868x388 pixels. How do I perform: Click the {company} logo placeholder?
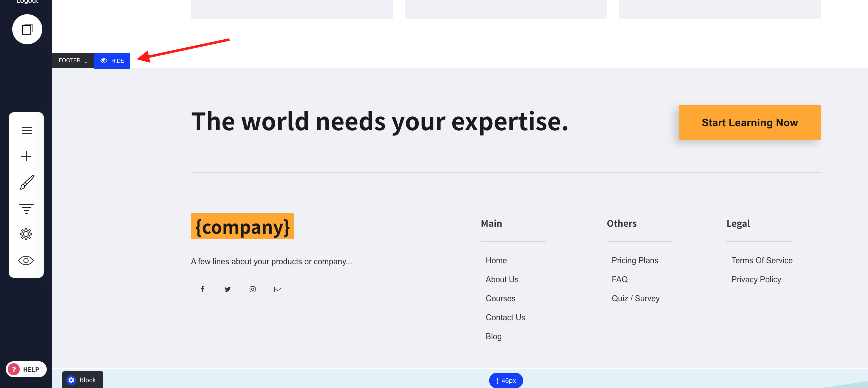point(243,226)
